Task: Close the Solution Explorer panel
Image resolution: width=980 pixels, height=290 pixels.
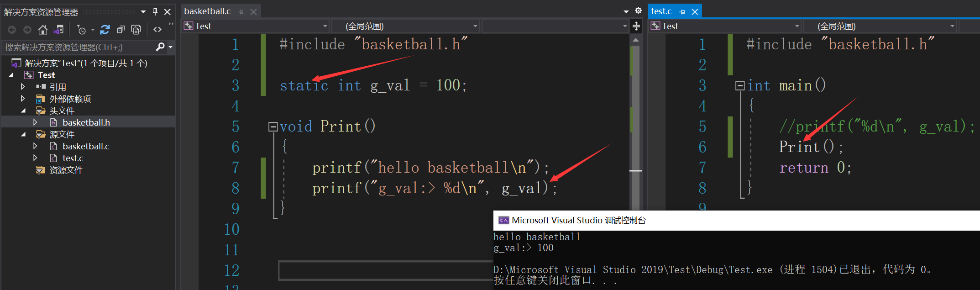Action: tap(168, 12)
